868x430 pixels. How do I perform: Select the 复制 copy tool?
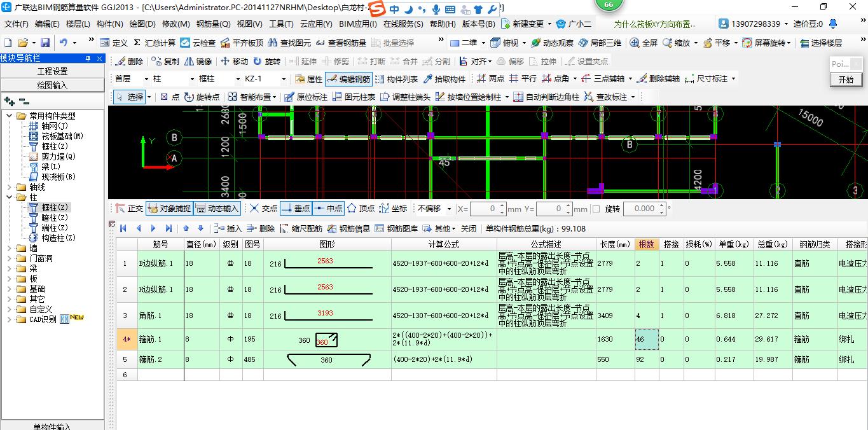tap(165, 61)
